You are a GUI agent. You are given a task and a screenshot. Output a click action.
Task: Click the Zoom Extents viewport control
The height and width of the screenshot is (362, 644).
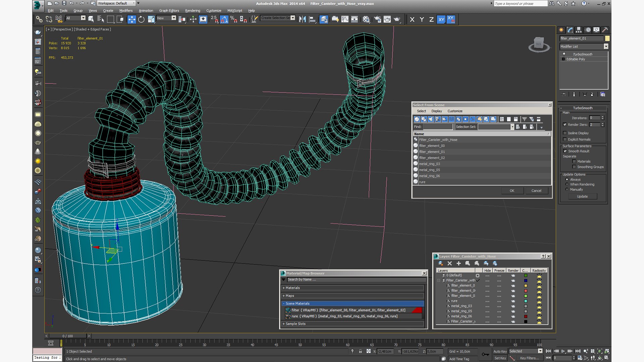click(x=600, y=351)
